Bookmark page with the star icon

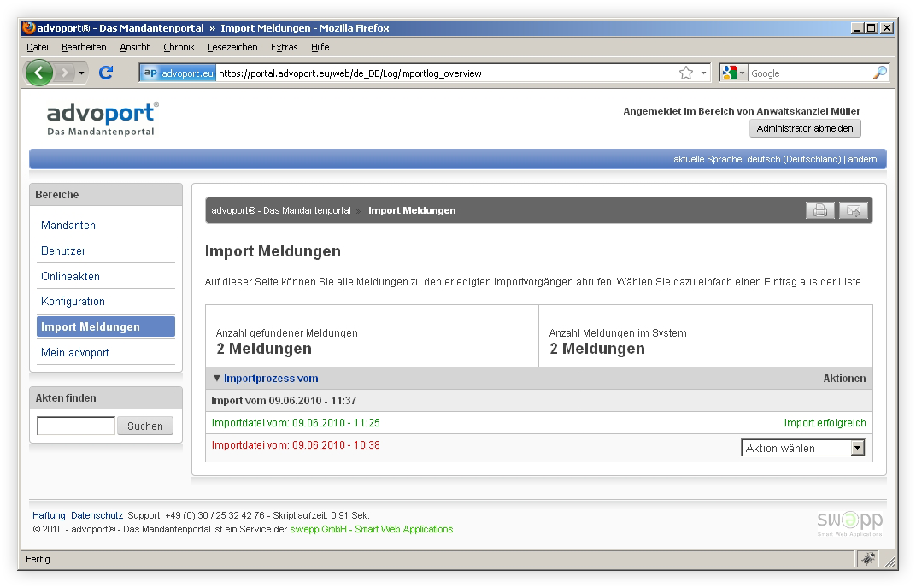(x=686, y=73)
